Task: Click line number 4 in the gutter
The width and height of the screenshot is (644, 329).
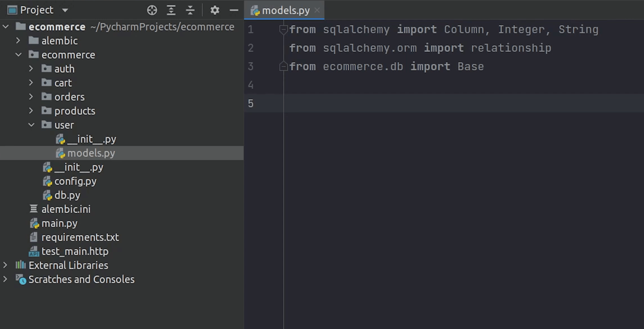Action: pyautogui.click(x=251, y=85)
